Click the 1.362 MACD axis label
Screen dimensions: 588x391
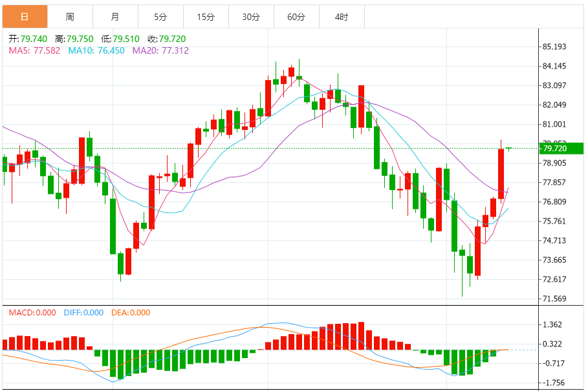pos(552,324)
